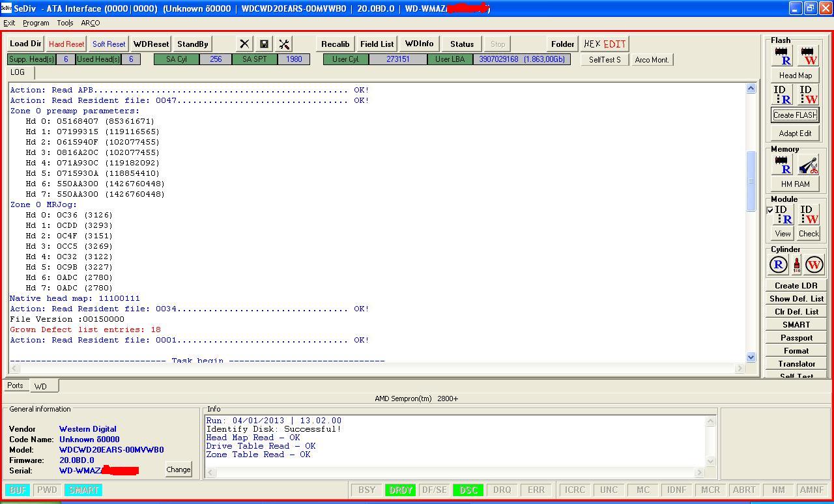Click the Create FLASH button
Screen dimensions: 834x504
(x=796, y=115)
